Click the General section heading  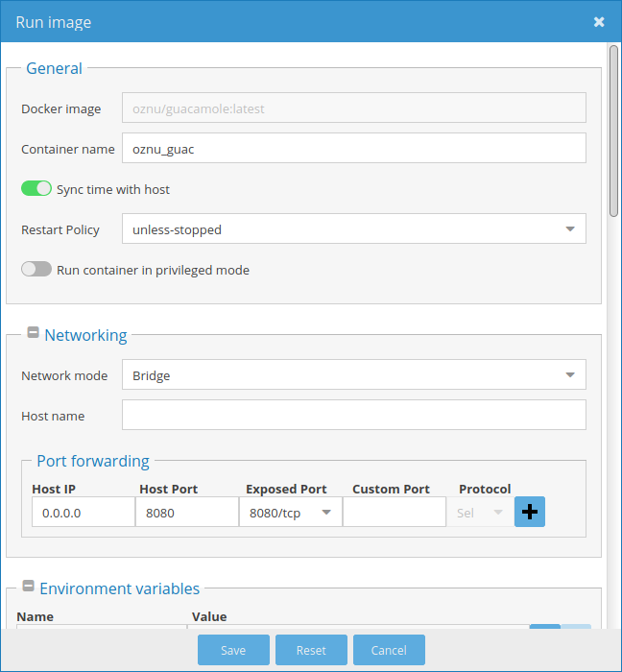click(x=54, y=68)
